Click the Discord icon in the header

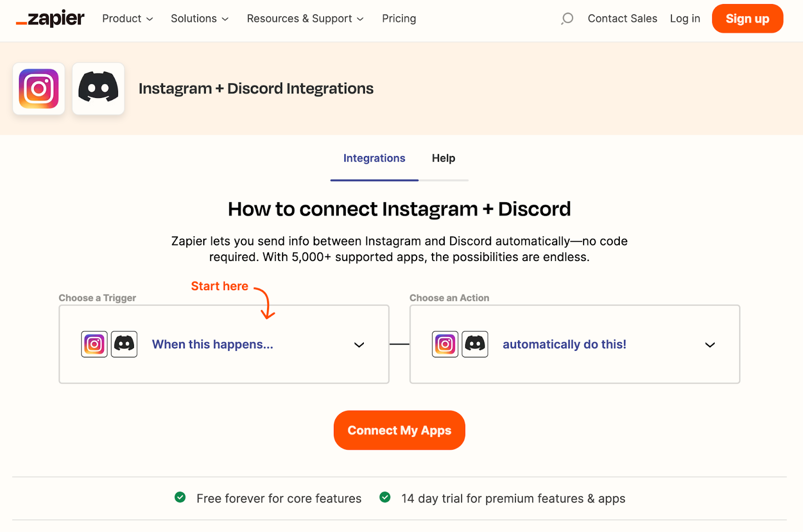(x=98, y=88)
